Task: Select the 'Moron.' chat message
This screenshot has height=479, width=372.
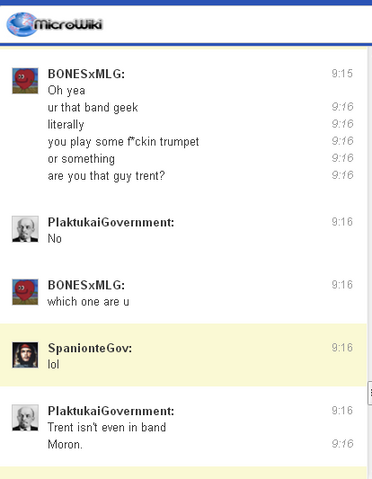Action: 65,444
